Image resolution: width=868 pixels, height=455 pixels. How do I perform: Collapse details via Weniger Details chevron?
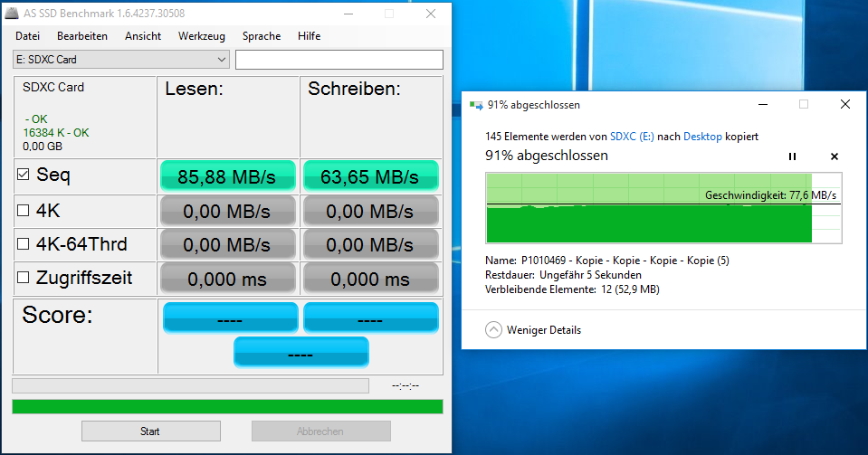[x=493, y=330]
